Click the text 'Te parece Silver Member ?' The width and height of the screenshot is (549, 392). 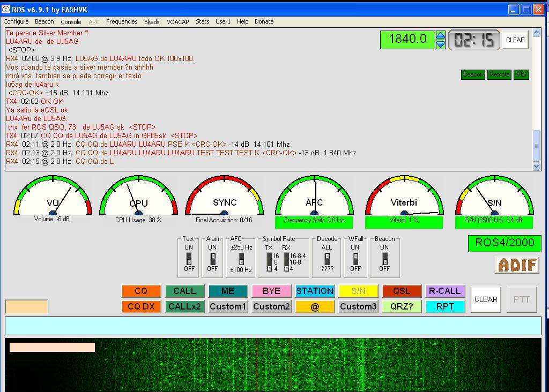pyautogui.click(x=47, y=33)
